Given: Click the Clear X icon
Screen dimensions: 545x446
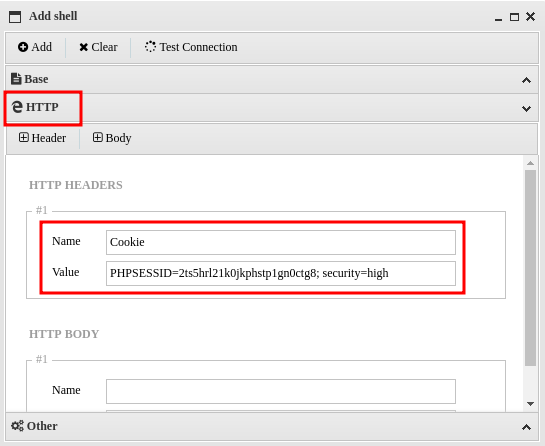Looking at the screenshot, I should pyautogui.click(x=83, y=47).
